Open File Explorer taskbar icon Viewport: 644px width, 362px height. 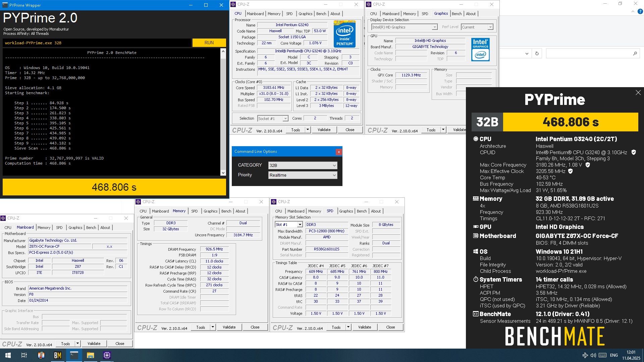90,355
